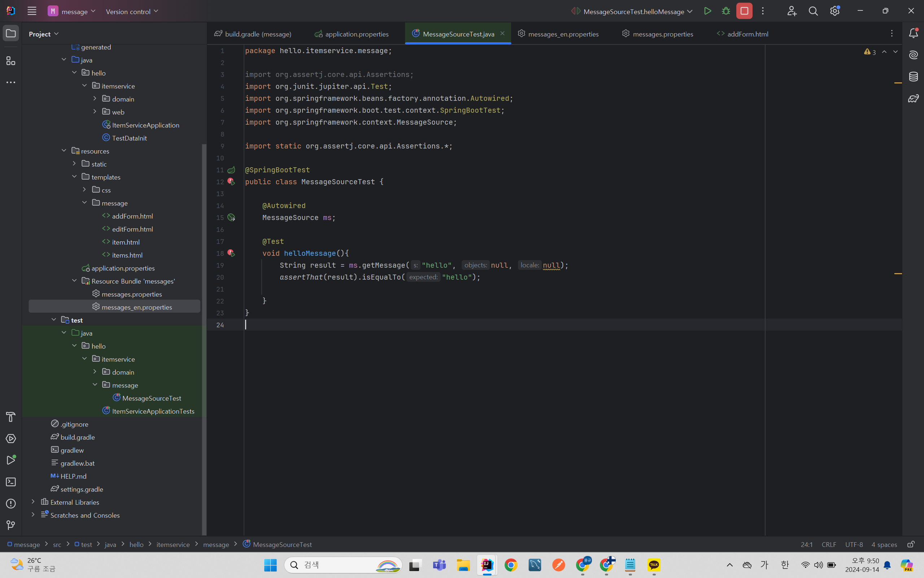The image size is (924, 578).
Task: Stop the running process with the red stop icon
Action: point(744,11)
